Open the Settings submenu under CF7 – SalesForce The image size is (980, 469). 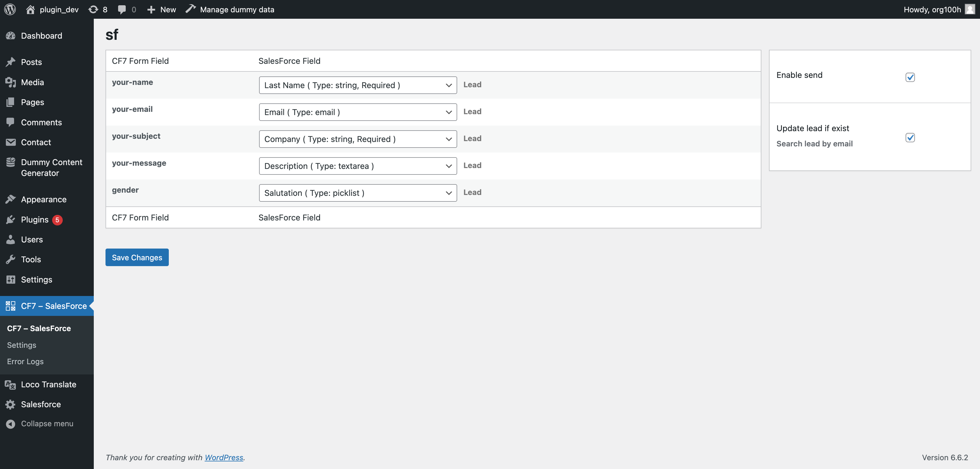[x=22, y=345]
